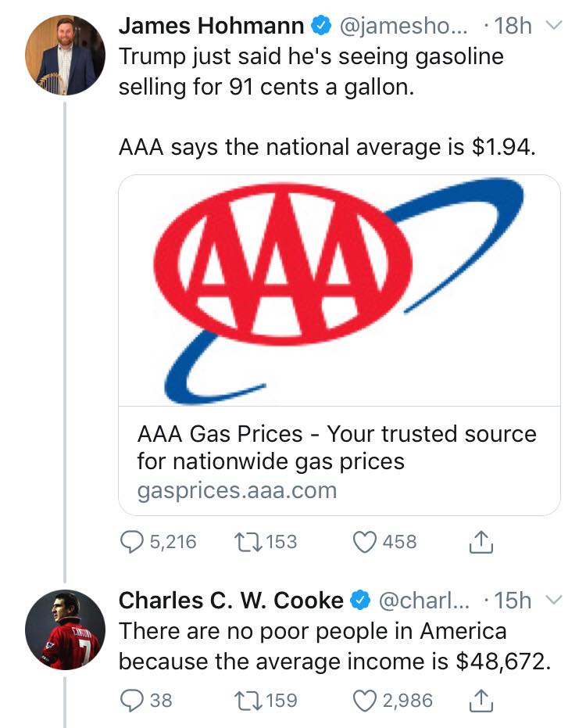Open the gasprices.aaa.com link

(236, 491)
